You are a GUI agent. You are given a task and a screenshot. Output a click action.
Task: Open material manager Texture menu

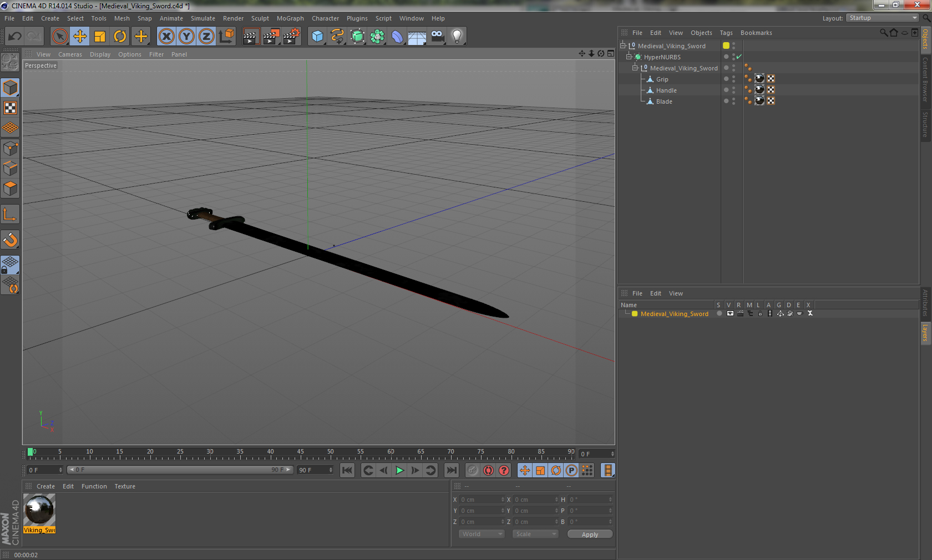point(125,486)
